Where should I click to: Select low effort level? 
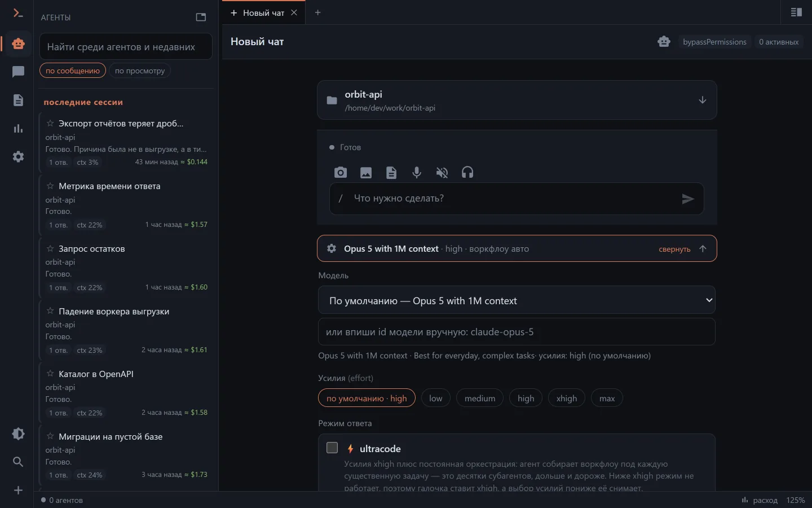pyautogui.click(x=436, y=398)
